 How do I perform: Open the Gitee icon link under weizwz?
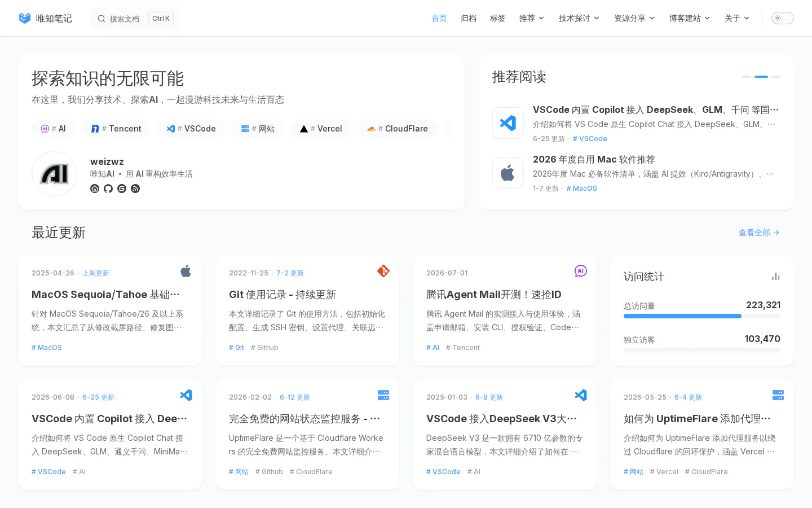click(122, 189)
